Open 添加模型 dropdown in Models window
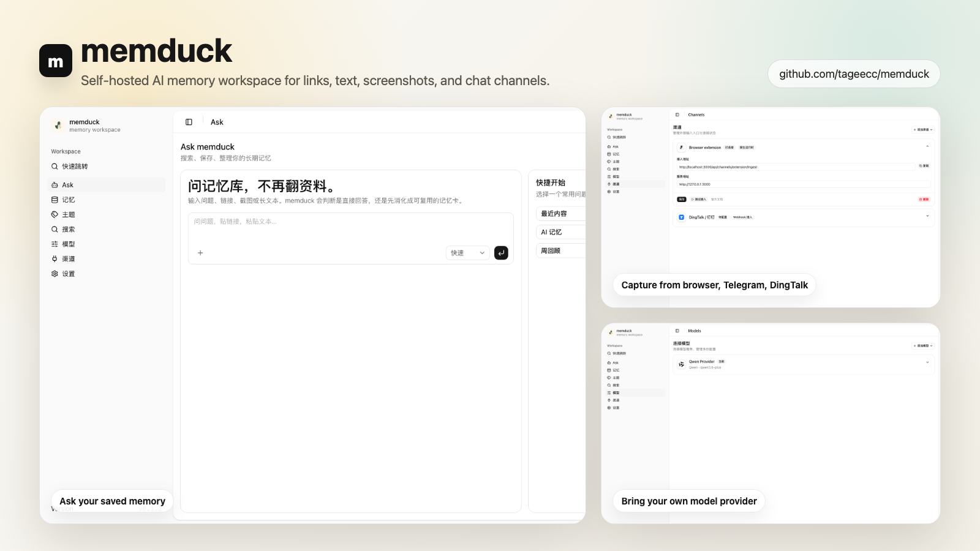980x551 pixels. (x=923, y=346)
